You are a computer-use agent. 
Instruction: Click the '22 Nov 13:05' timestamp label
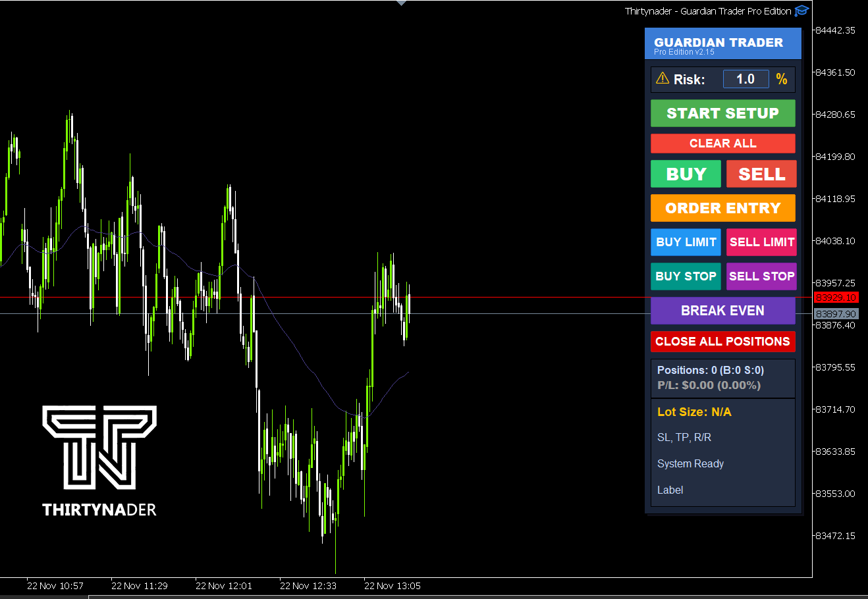(x=392, y=585)
